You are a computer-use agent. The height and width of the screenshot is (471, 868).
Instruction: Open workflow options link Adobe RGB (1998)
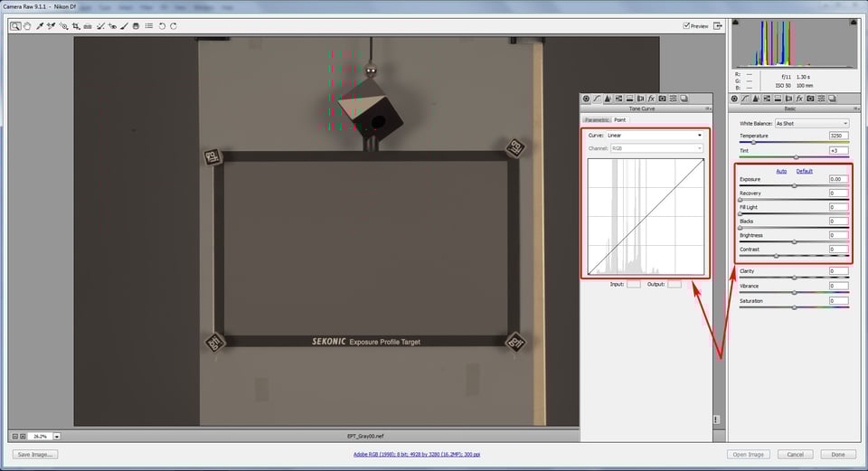click(416, 455)
